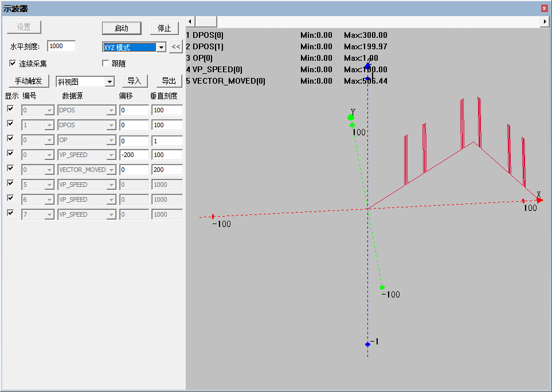
Task: Click the green Y axis endpoint marker
Action: tap(351, 117)
